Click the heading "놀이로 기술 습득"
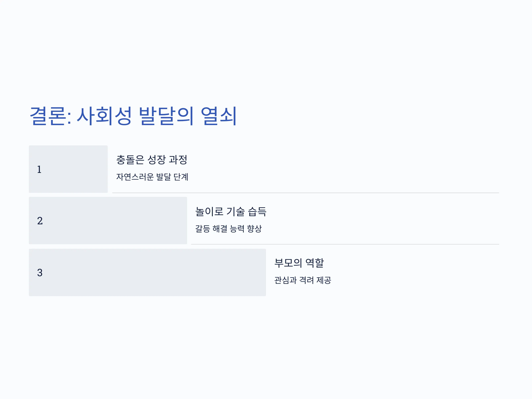 pyautogui.click(x=231, y=211)
